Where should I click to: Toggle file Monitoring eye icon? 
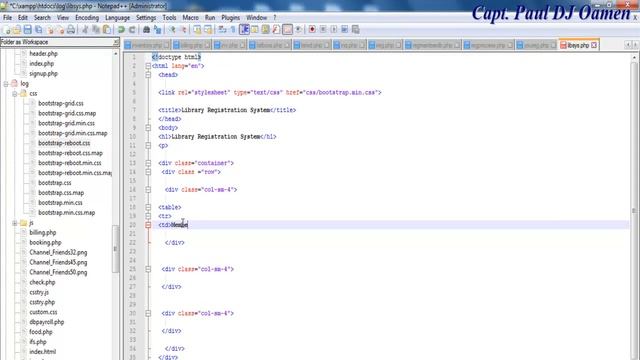298,29
